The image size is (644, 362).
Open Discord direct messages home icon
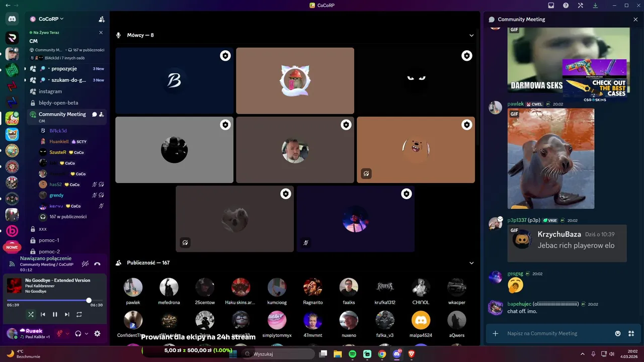point(12,19)
